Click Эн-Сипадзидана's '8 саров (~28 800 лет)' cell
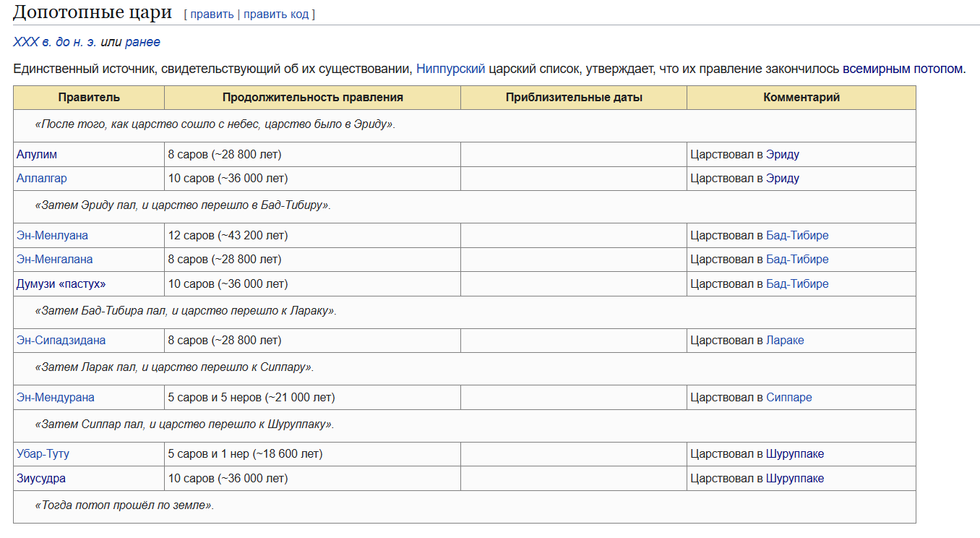 313,340
